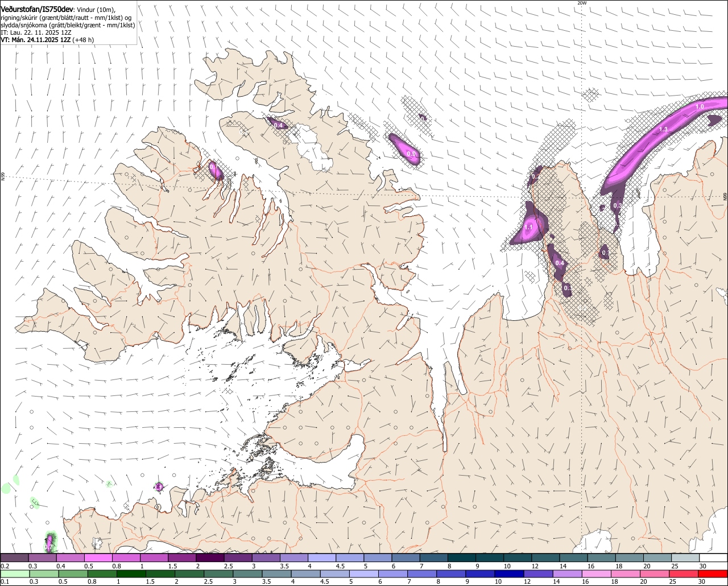Click the Veðurstofan/IS750dev map title
This screenshot has width=728, height=586.
click(37, 9)
